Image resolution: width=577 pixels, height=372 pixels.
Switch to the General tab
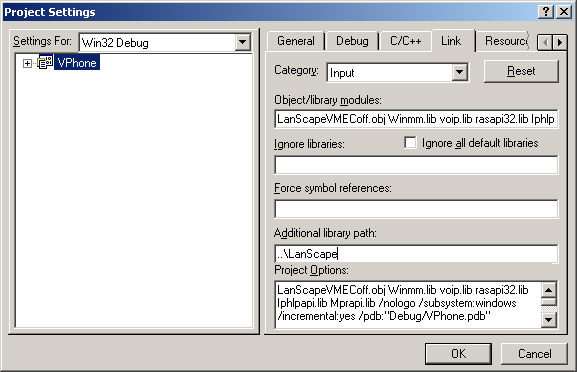pyautogui.click(x=296, y=41)
